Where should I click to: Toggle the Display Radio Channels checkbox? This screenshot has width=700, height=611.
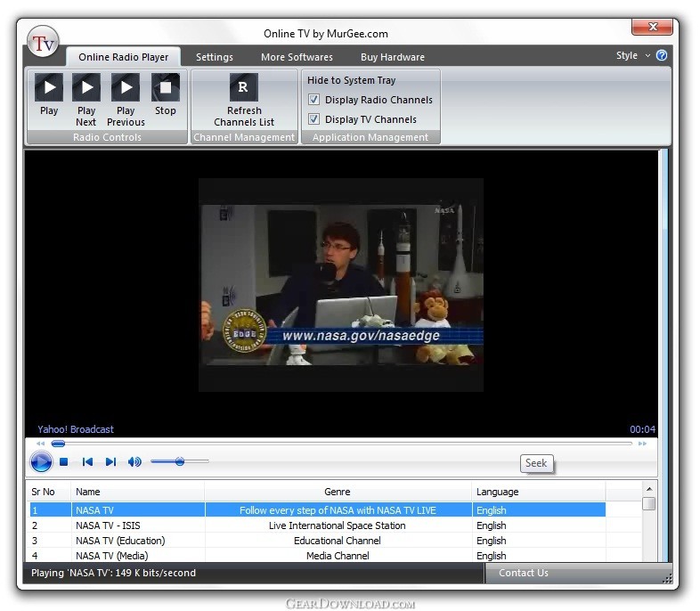(x=313, y=99)
